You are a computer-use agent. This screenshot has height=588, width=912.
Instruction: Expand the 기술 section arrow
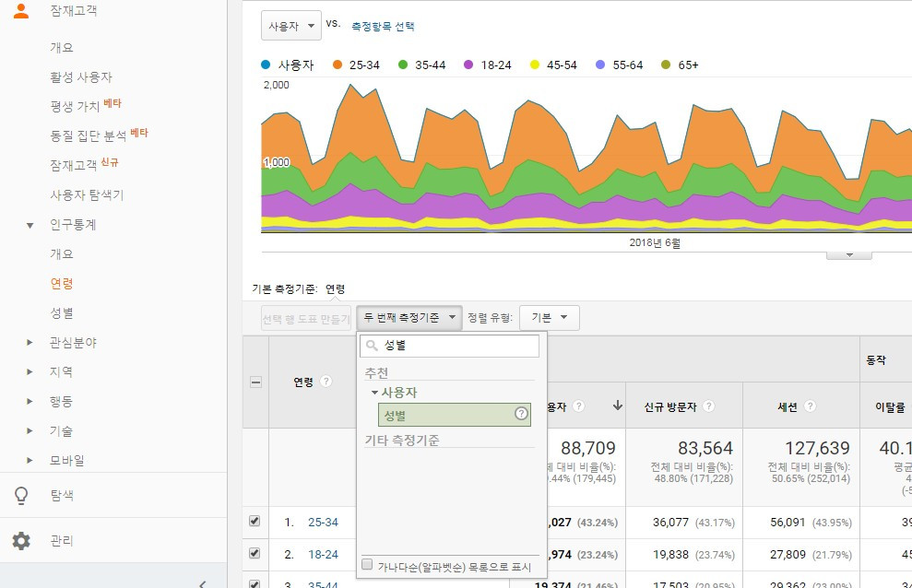pos(30,431)
